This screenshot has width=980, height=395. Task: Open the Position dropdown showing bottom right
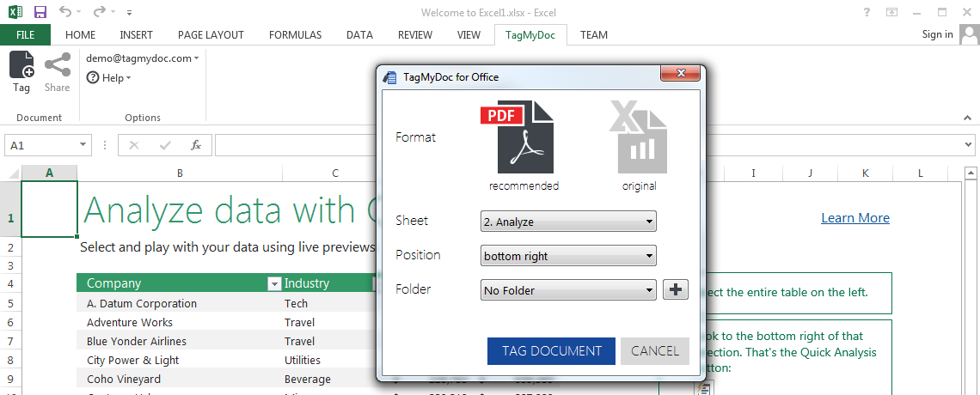click(568, 256)
